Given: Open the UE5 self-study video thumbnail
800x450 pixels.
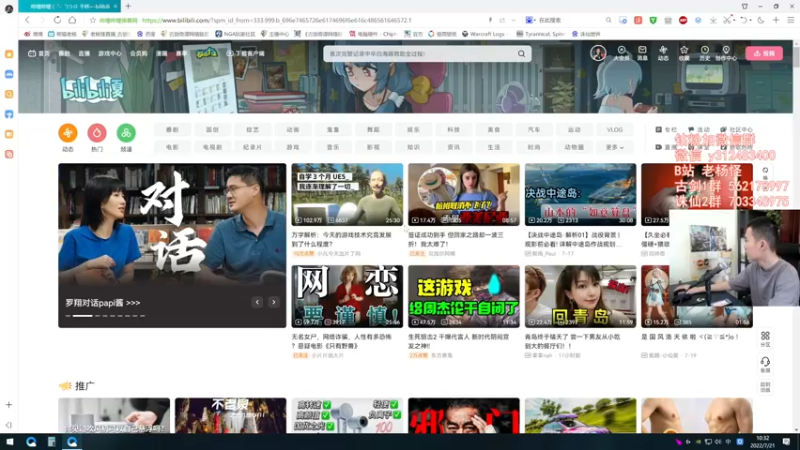Looking at the screenshot, I should click(x=347, y=194).
